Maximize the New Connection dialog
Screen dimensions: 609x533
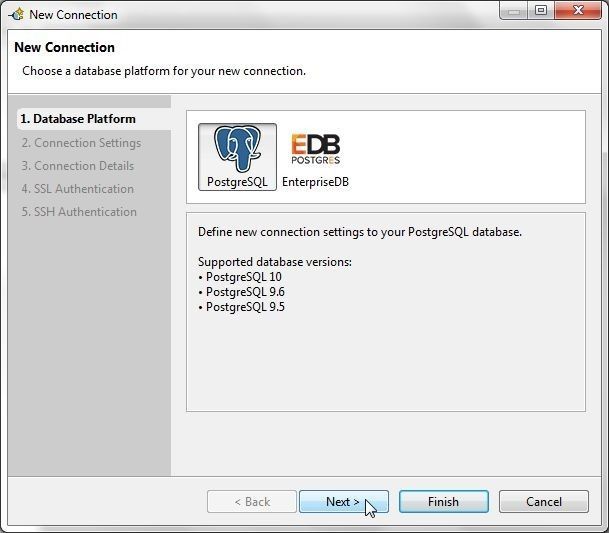pyautogui.click(x=541, y=10)
